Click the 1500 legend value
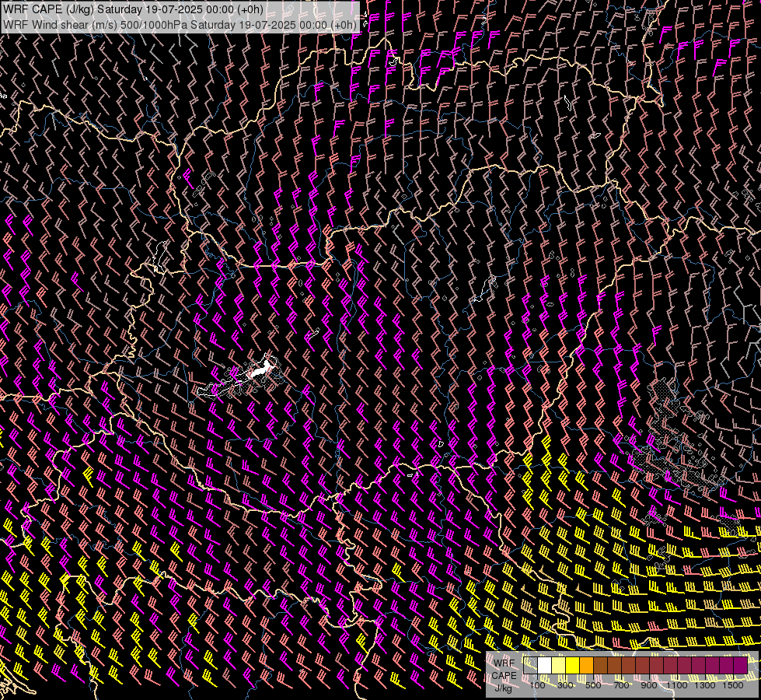The width and height of the screenshot is (761, 700). tap(733, 685)
